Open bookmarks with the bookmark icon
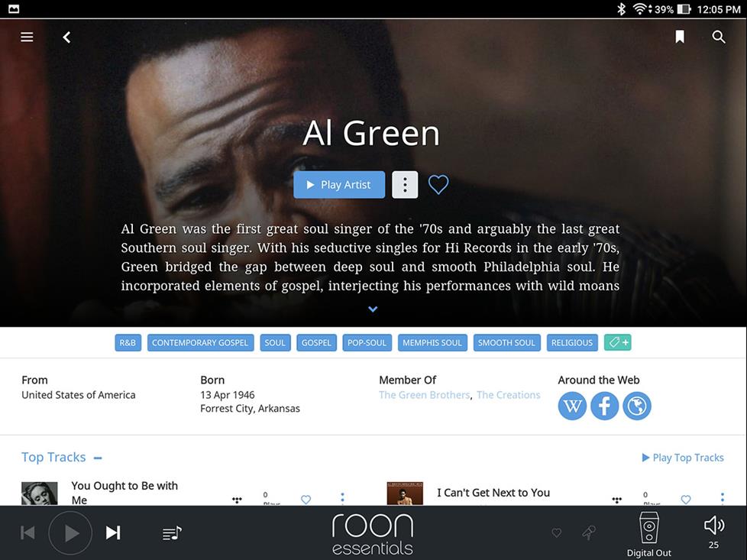 (680, 37)
